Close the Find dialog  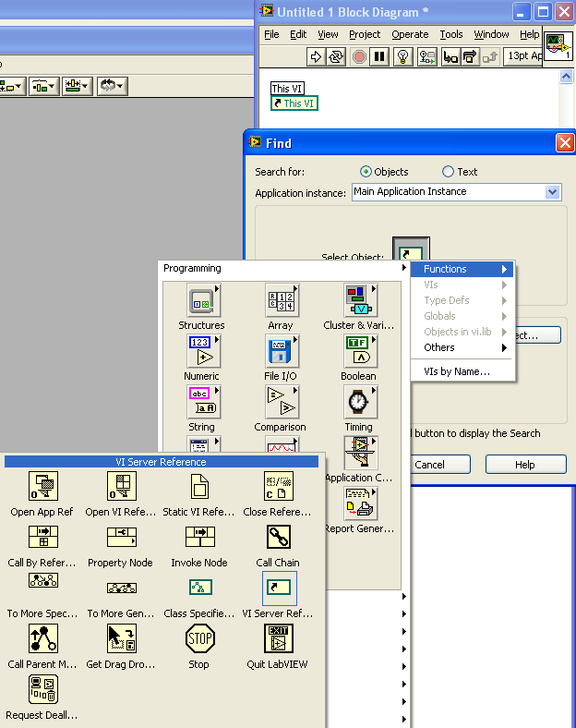point(565,143)
